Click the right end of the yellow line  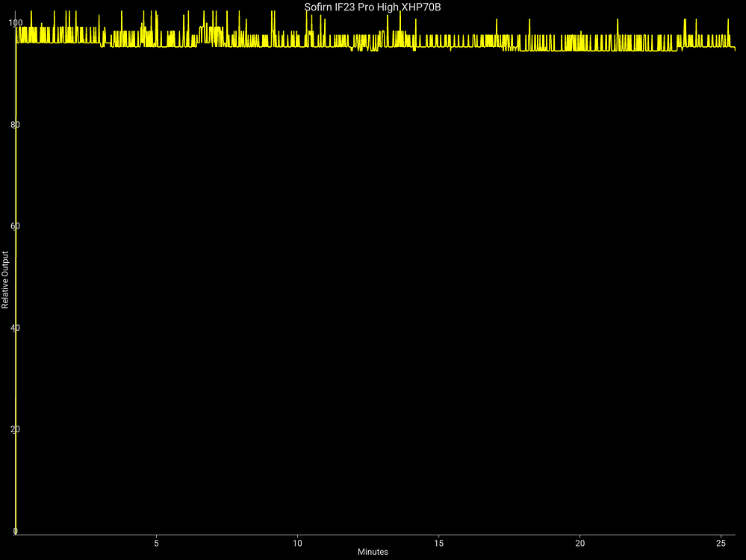point(735,49)
